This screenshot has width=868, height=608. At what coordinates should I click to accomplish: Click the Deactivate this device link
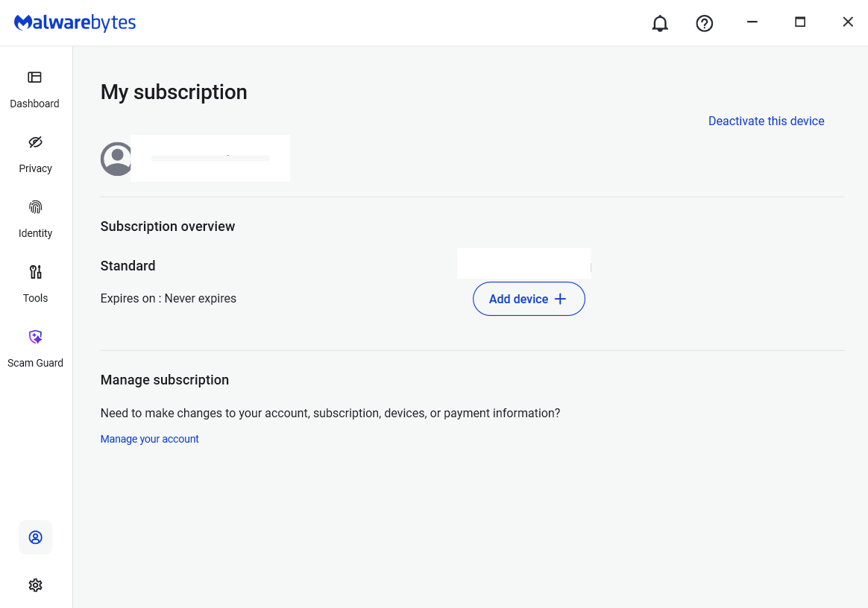point(766,121)
